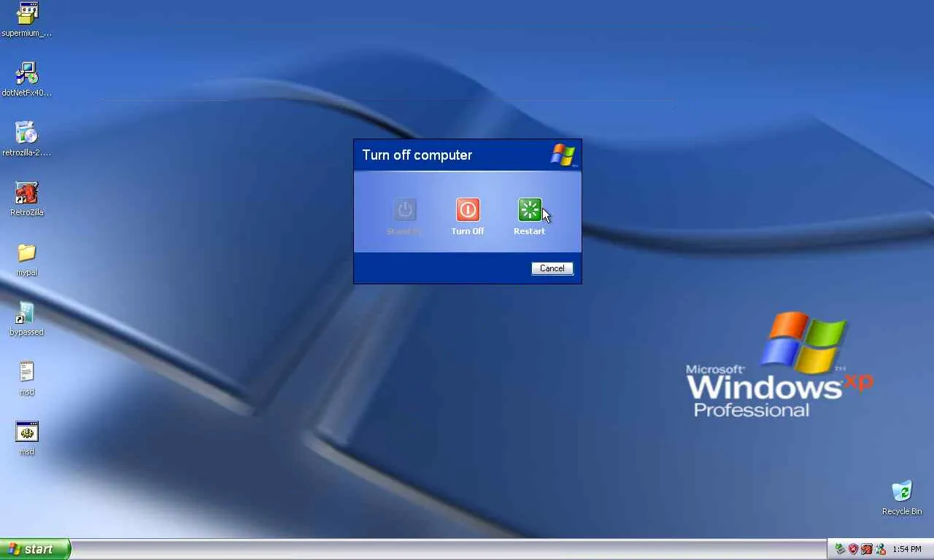Cancel the Turn off computer dialog
This screenshot has width=934, height=560.
(x=552, y=268)
